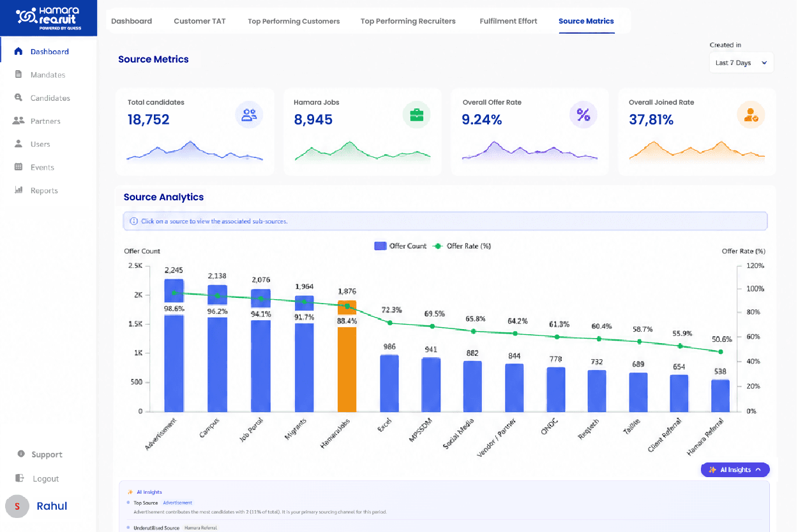Viewport: 798px width, 532px height.
Task: Click the Hamara Jobs green sparkline
Action: tap(362, 151)
